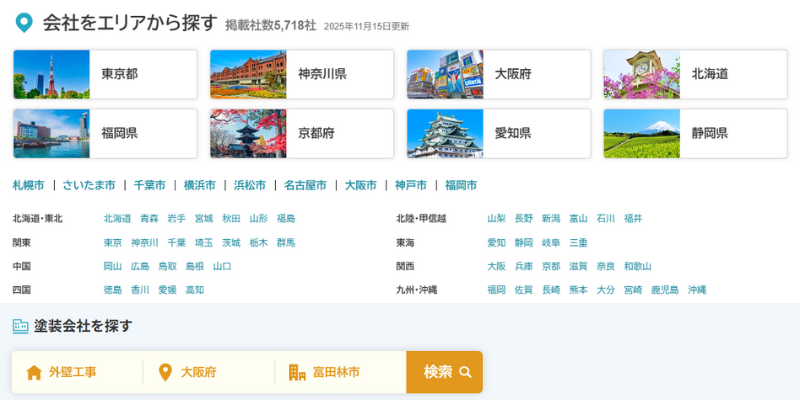Select the 北海道 area card
Screen dimensions: 800x400
pyautogui.click(x=695, y=74)
